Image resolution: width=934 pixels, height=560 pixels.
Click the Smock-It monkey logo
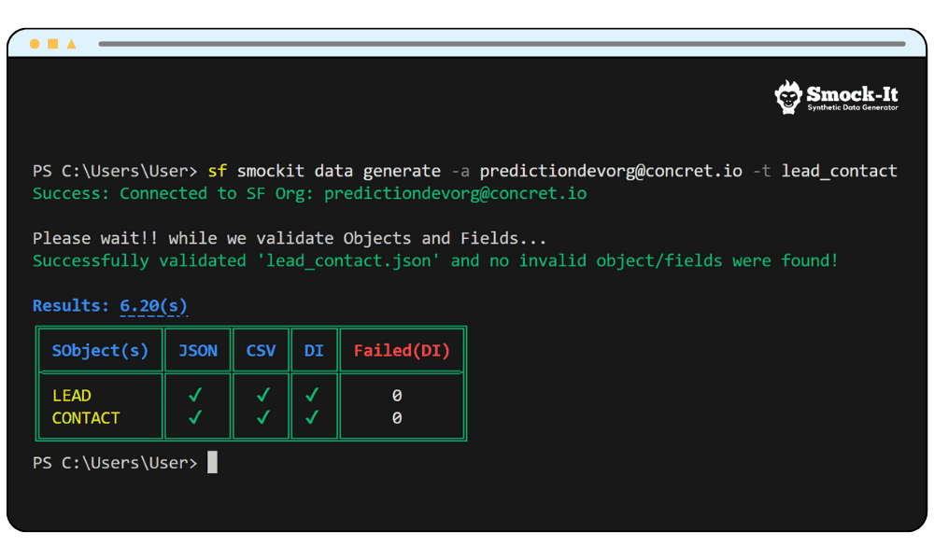pos(788,97)
